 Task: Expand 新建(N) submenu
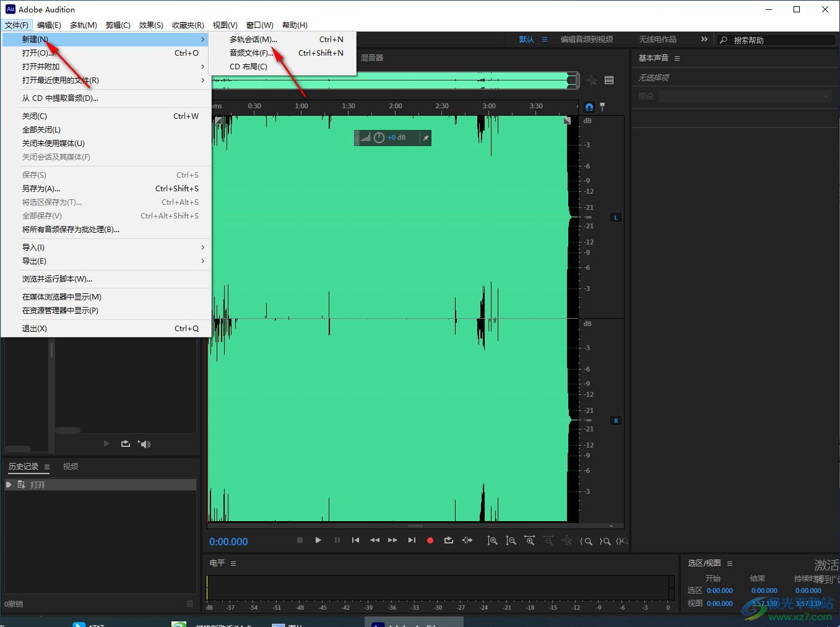pos(105,39)
